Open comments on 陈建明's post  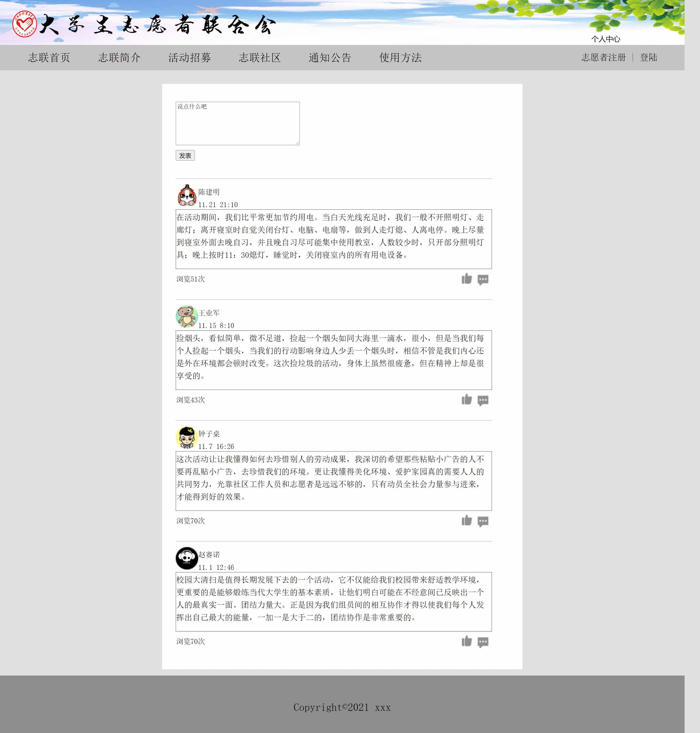click(x=483, y=279)
